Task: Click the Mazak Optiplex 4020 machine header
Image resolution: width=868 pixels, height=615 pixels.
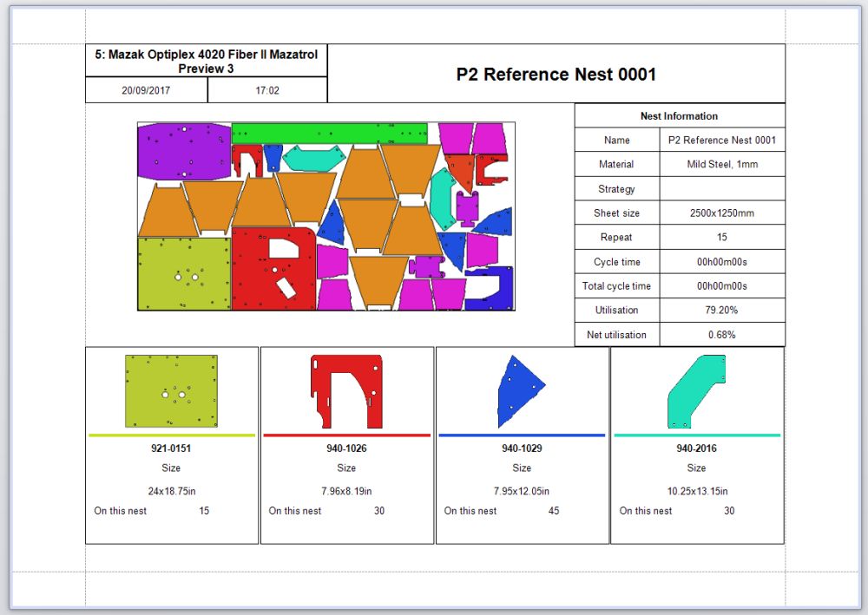Action: point(207,61)
